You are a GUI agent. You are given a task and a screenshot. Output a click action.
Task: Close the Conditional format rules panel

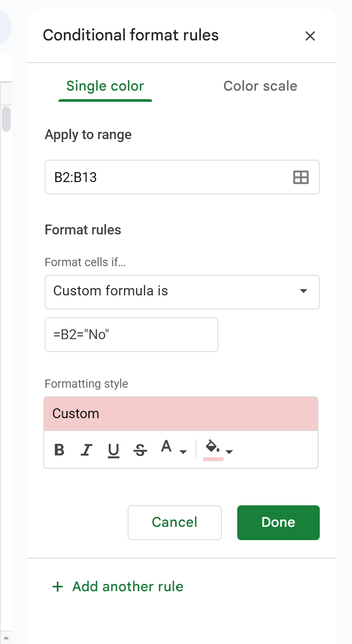coord(310,36)
